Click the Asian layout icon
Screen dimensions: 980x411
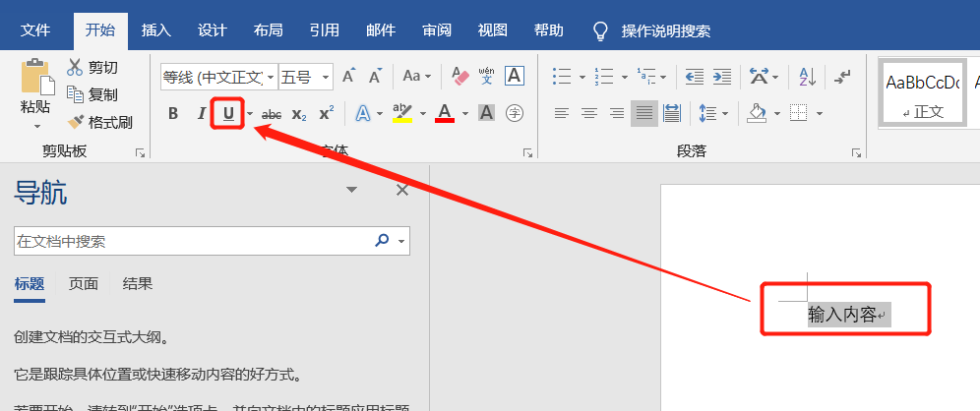759,77
